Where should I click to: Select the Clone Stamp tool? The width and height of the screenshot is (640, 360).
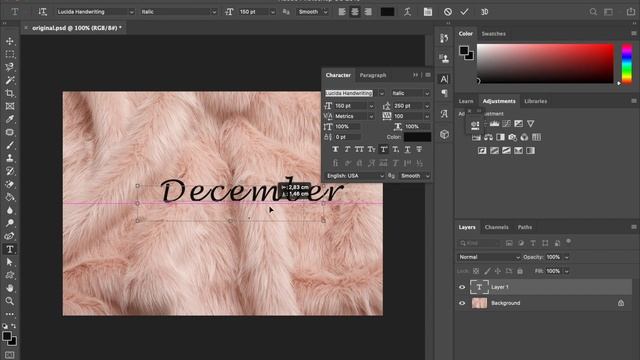click(10, 158)
